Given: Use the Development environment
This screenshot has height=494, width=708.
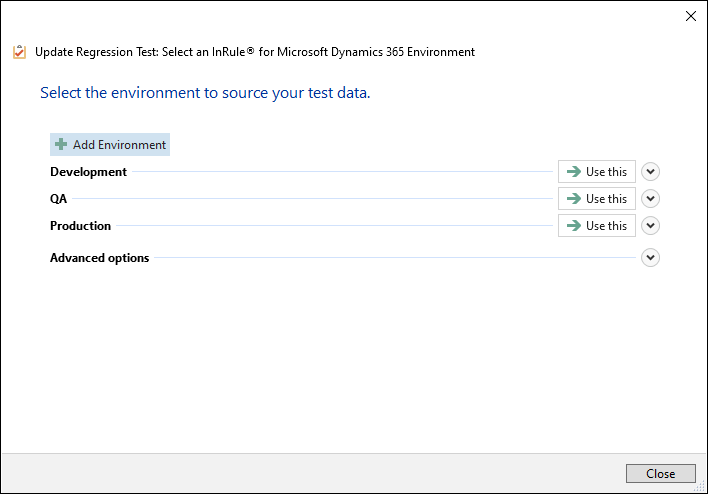Looking at the screenshot, I should coord(596,172).
